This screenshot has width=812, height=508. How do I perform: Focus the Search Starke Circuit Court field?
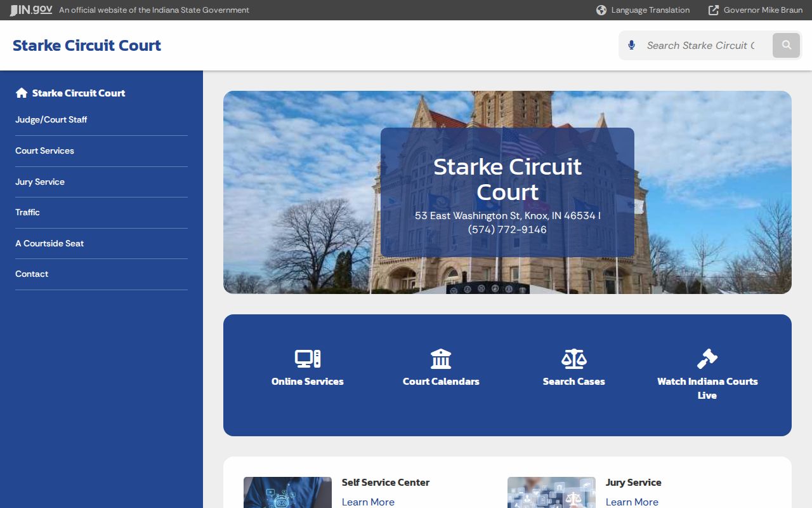pos(701,45)
